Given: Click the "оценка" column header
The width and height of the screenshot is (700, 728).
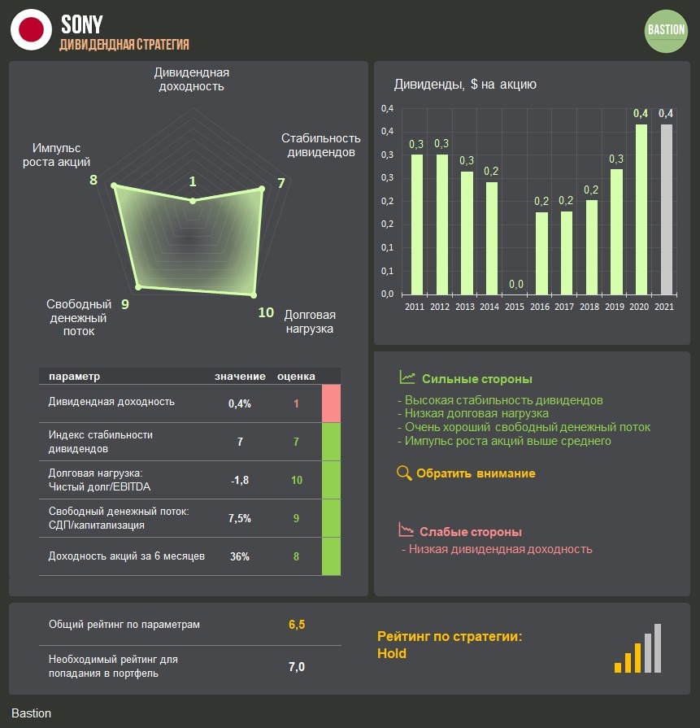Looking at the screenshot, I should click(296, 376).
